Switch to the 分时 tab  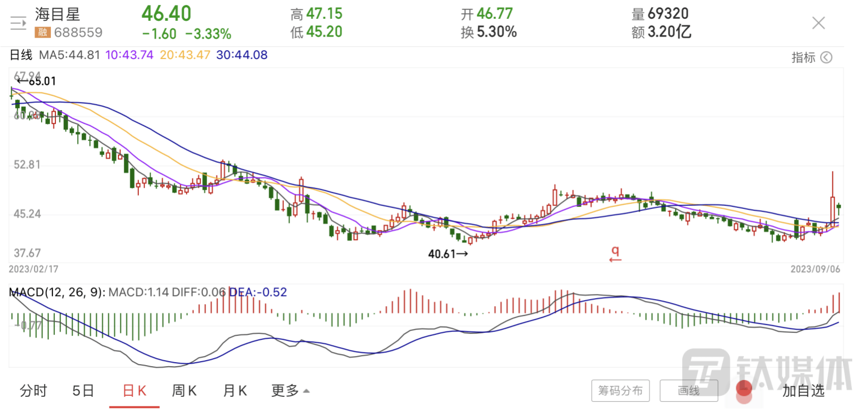pos(34,391)
